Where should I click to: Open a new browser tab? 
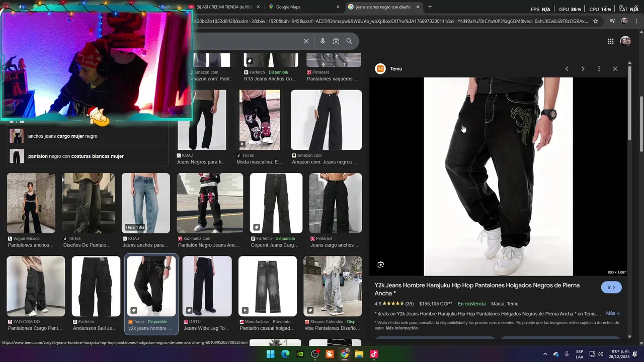[430, 7]
